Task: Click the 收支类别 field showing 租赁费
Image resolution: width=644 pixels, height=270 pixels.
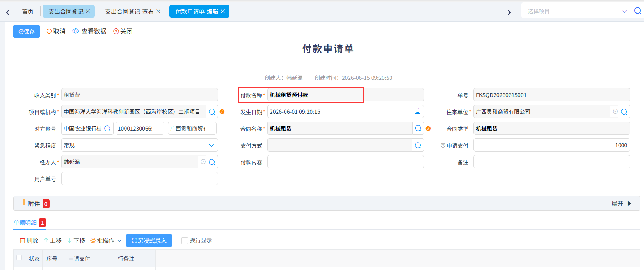Action: point(140,95)
